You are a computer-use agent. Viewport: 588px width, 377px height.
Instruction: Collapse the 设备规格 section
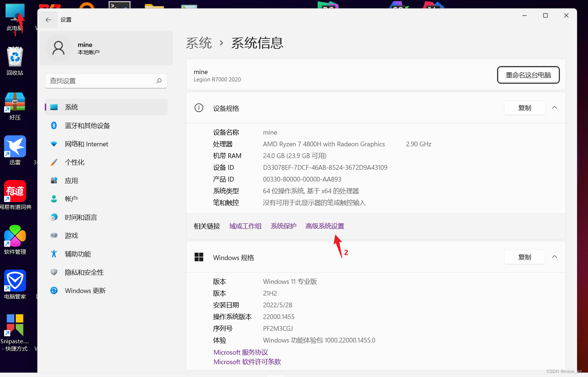pyautogui.click(x=555, y=108)
